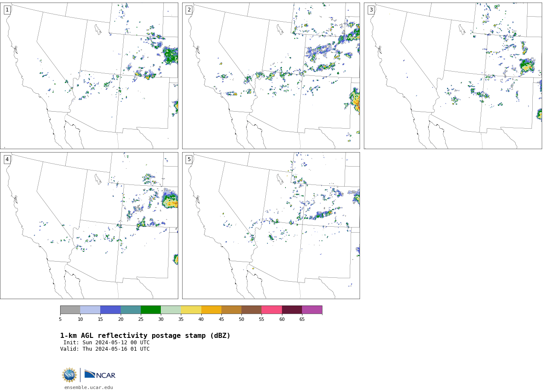Click the colorbar tick label 50
546x392 pixels.
[241, 319]
